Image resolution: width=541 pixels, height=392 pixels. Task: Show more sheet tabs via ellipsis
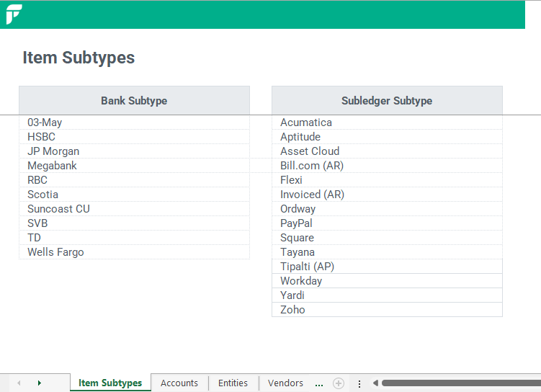point(319,384)
